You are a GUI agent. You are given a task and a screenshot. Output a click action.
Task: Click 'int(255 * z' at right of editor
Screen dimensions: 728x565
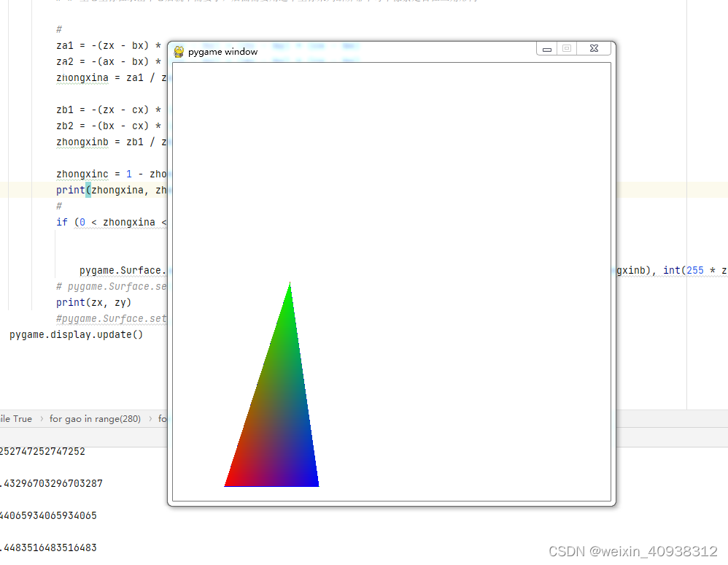point(695,270)
